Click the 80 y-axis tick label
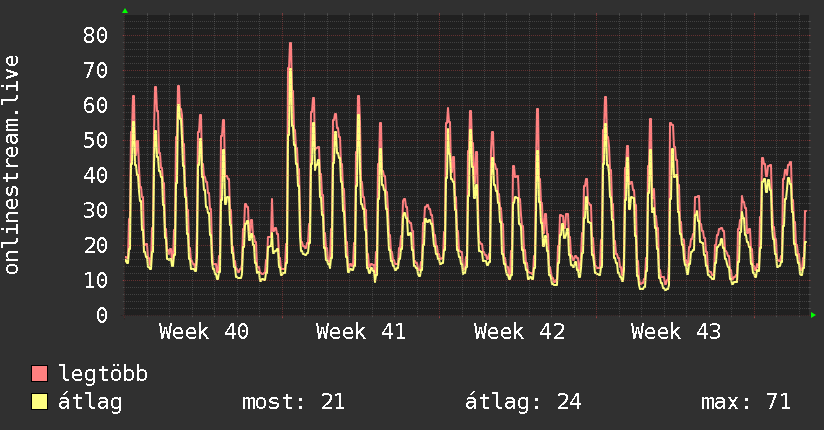Image resolution: width=824 pixels, height=430 pixels. (95, 35)
